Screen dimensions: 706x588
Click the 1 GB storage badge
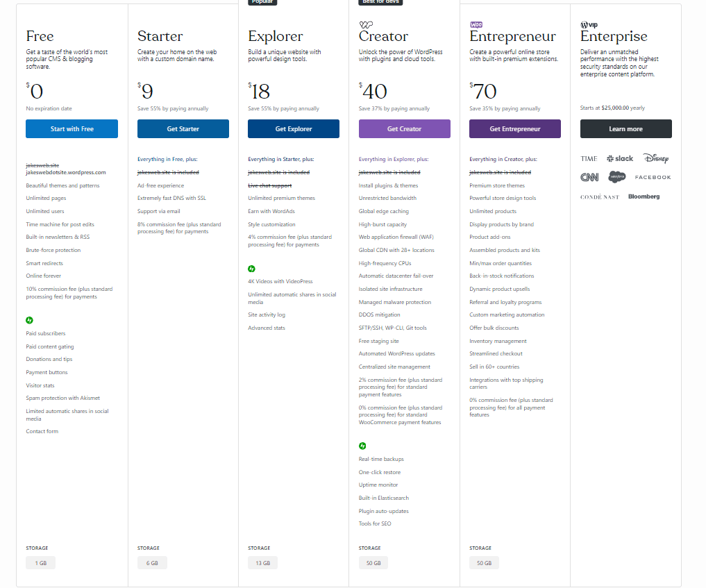pos(40,563)
